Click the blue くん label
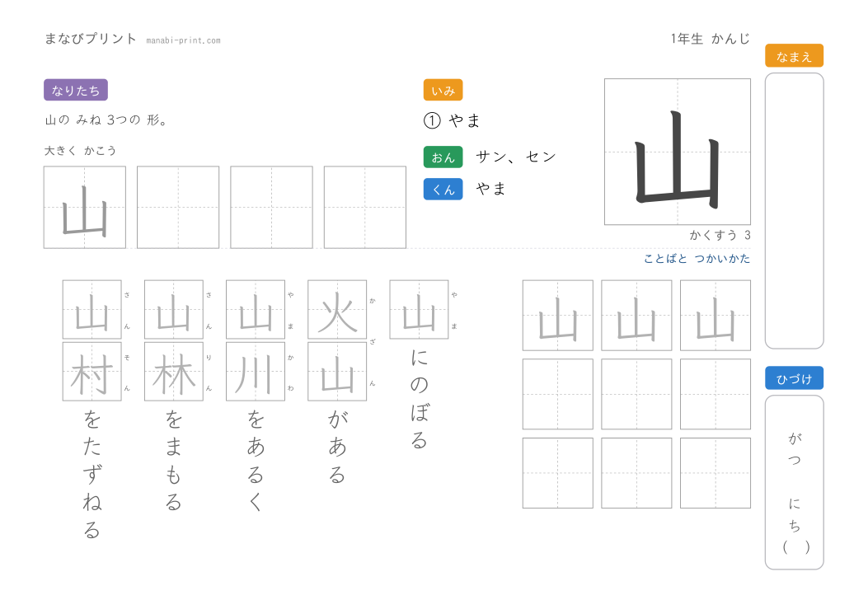Screen dimensions: 868x614 (x=443, y=190)
